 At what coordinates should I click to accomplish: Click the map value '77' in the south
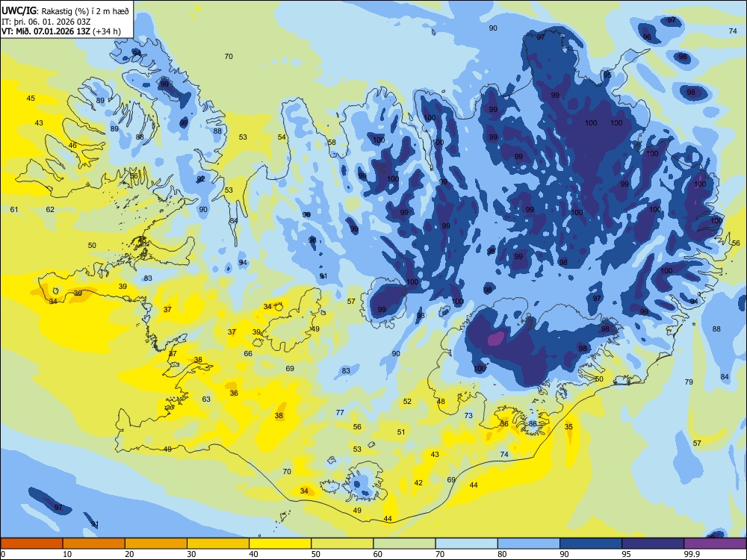(x=340, y=412)
